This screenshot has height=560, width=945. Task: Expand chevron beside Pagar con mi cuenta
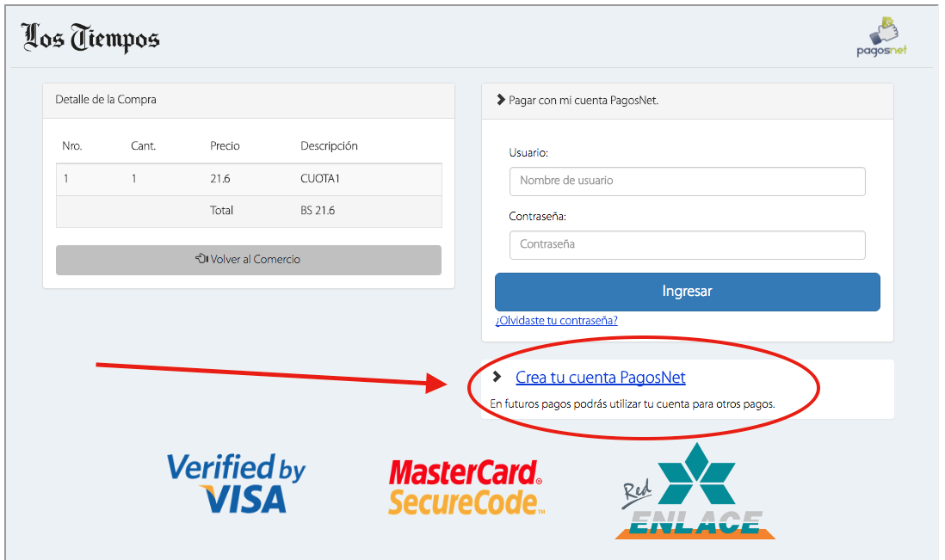(500, 100)
